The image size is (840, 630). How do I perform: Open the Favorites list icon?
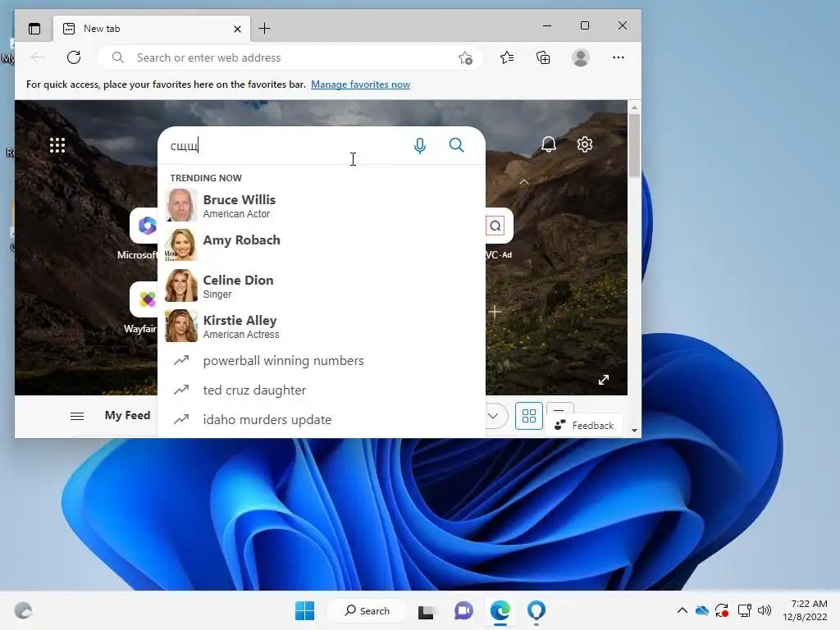point(507,57)
